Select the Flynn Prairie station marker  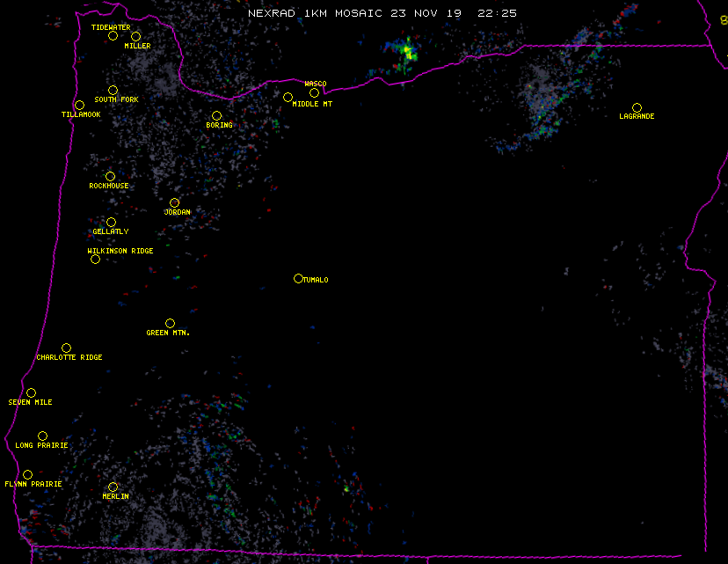(x=27, y=475)
